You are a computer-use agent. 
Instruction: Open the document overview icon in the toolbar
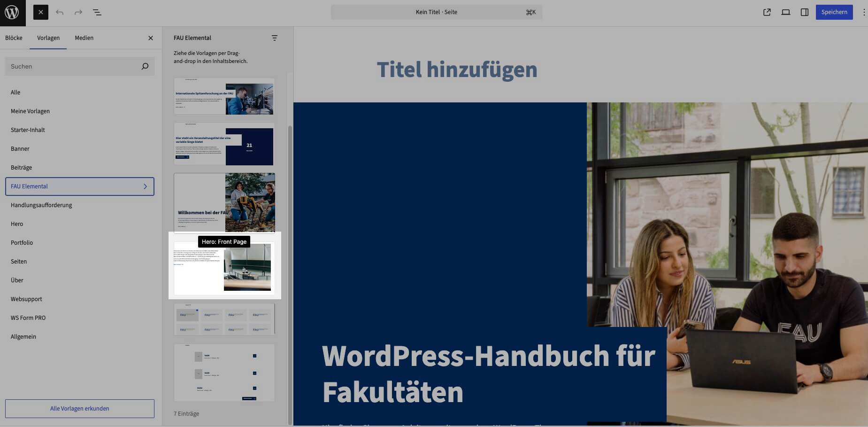(97, 12)
